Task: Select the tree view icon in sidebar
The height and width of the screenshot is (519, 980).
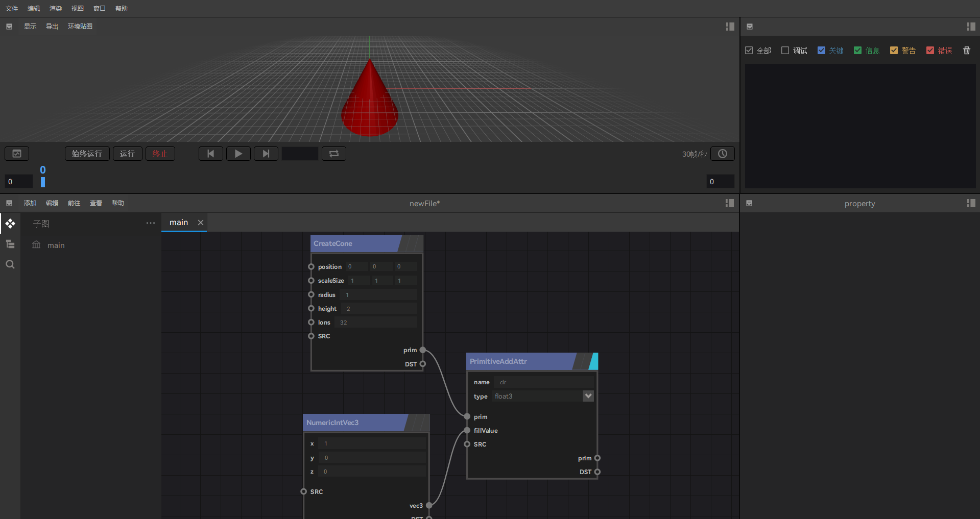Action: (10, 244)
